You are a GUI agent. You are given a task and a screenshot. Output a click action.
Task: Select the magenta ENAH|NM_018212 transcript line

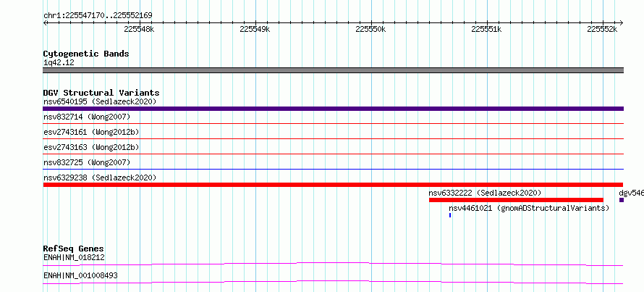pyautogui.click(x=333, y=264)
